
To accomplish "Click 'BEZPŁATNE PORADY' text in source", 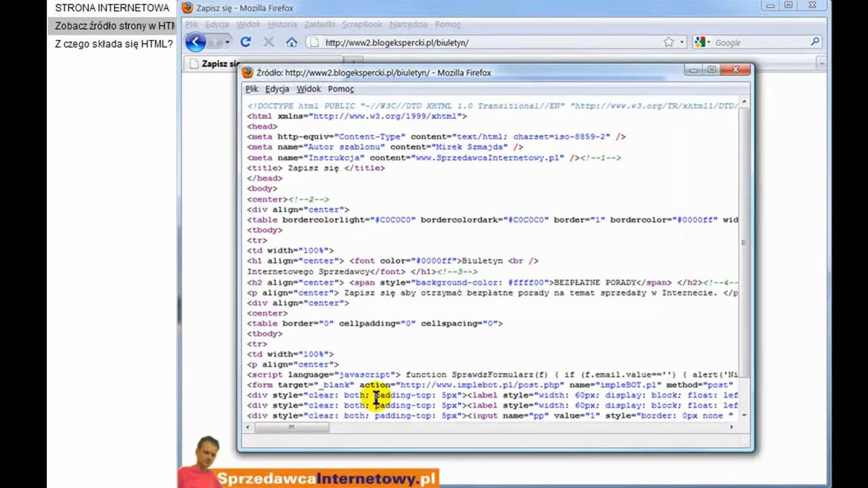I will pyautogui.click(x=596, y=282).
